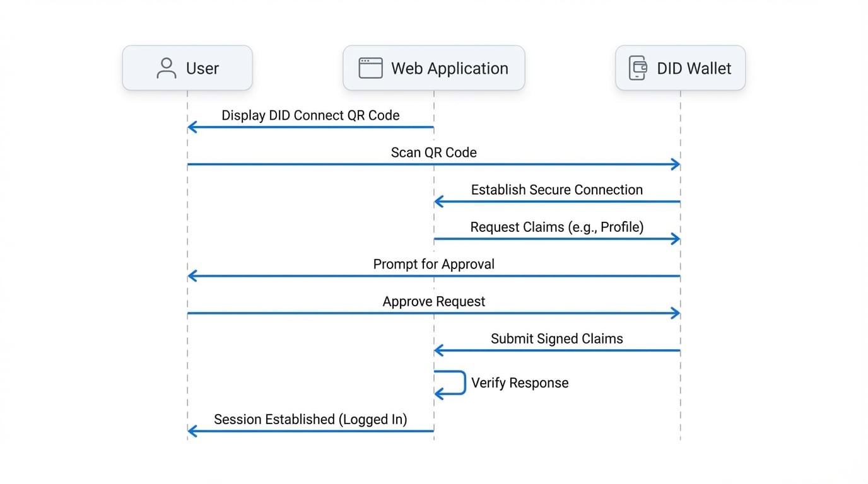This screenshot has width=868, height=484.
Task: Click arrowhead of the Scan QR Code arrow
Action: (676, 164)
